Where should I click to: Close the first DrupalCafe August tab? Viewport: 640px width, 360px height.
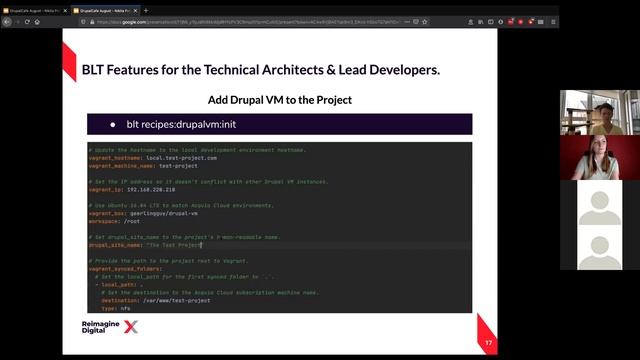point(65,11)
